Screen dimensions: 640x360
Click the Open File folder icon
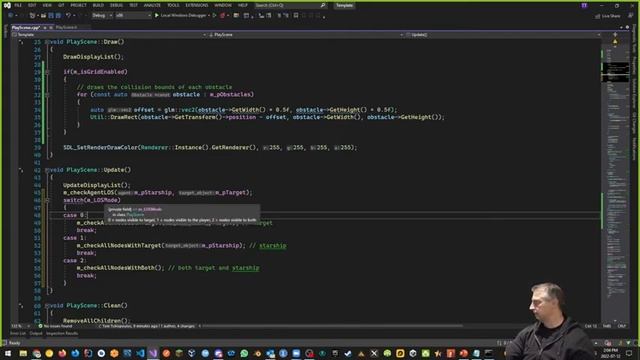click(43, 16)
